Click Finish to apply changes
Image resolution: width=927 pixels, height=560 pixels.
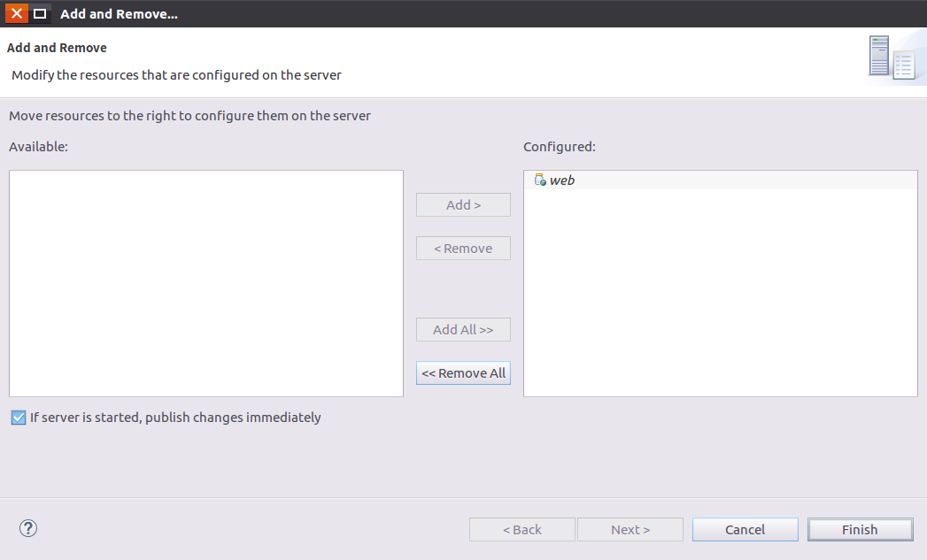(861, 530)
